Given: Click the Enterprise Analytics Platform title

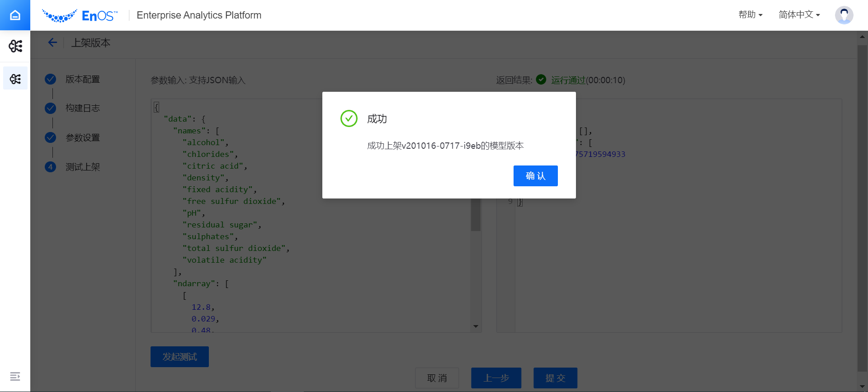Looking at the screenshot, I should pos(199,15).
